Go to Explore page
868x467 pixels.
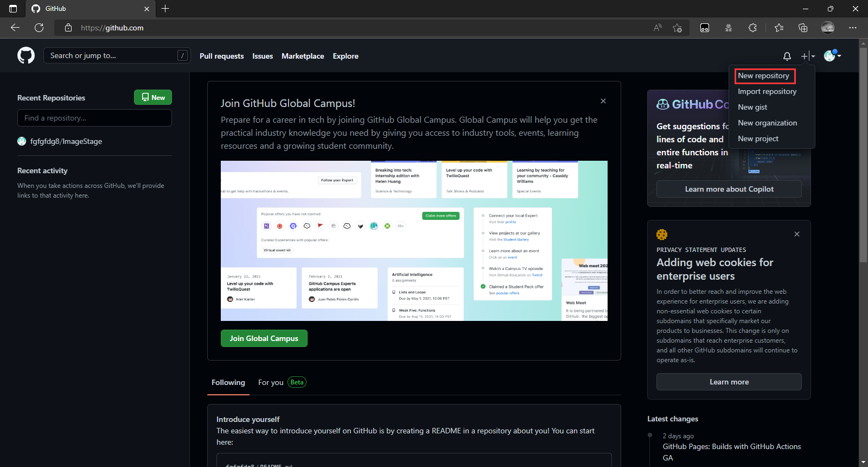(x=346, y=56)
